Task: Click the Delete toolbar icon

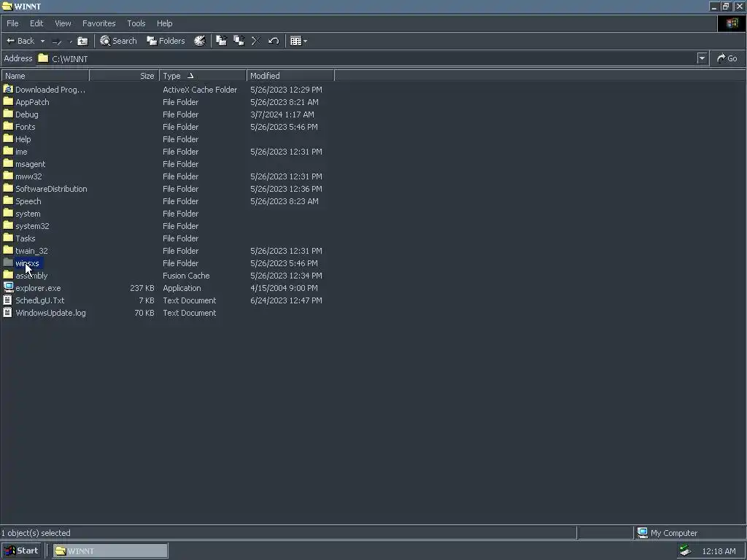Action: point(256,41)
